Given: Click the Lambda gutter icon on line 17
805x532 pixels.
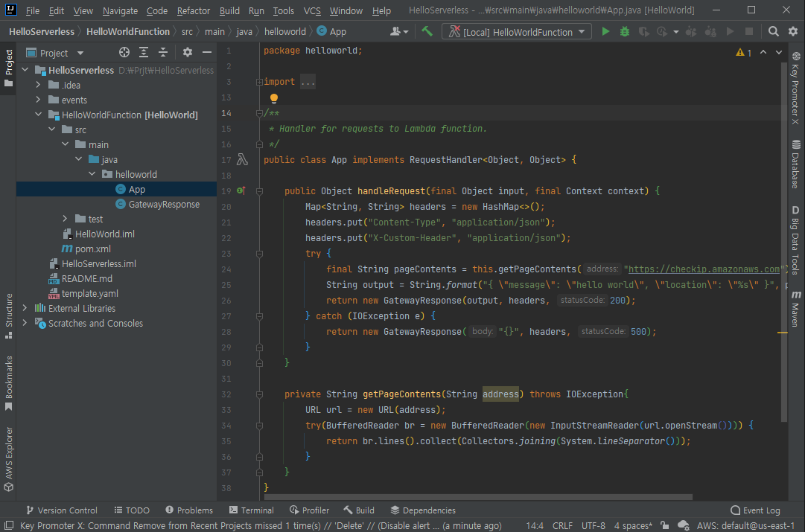Looking at the screenshot, I should [242, 160].
